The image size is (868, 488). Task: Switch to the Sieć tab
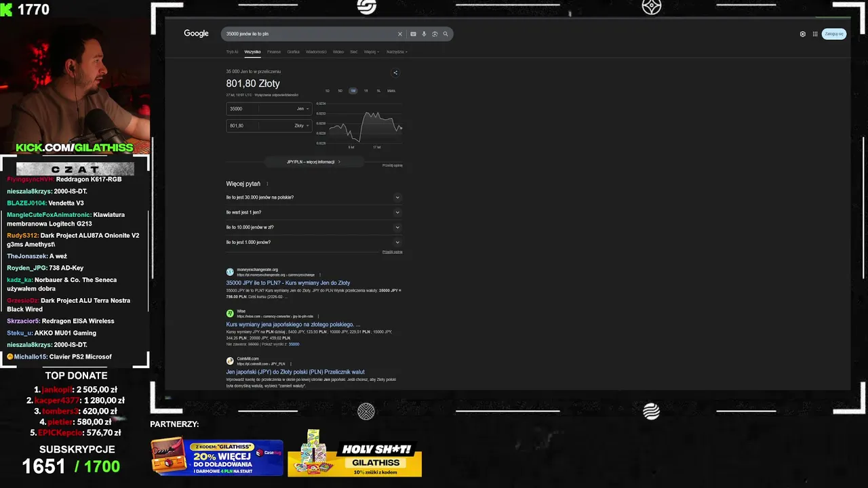[353, 52]
